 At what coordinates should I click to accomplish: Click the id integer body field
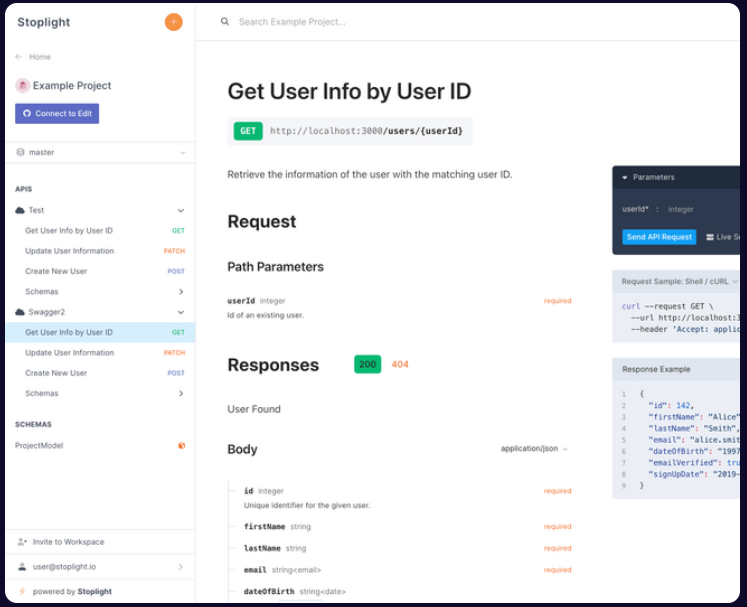tap(263, 491)
